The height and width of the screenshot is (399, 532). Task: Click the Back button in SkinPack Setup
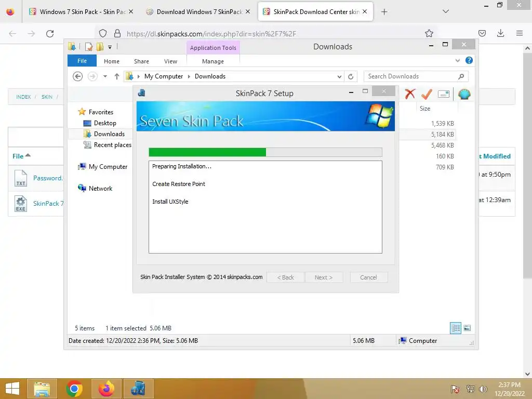pyautogui.click(x=286, y=277)
